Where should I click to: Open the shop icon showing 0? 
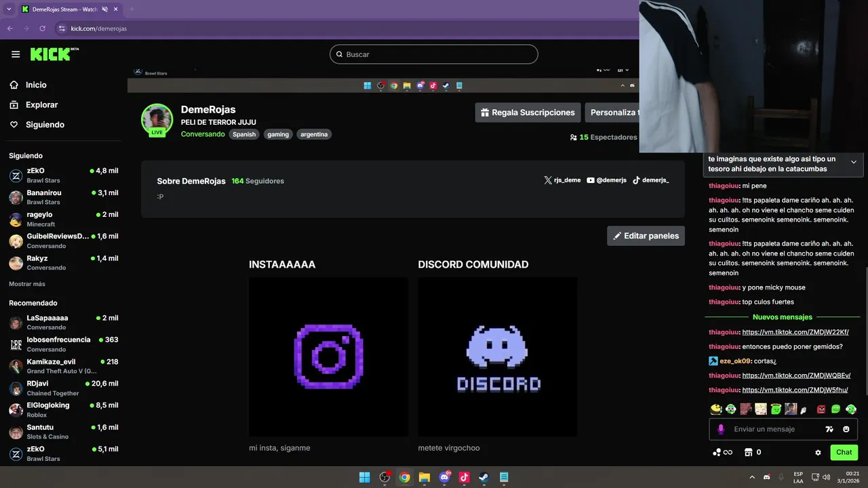click(x=752, y=452)
